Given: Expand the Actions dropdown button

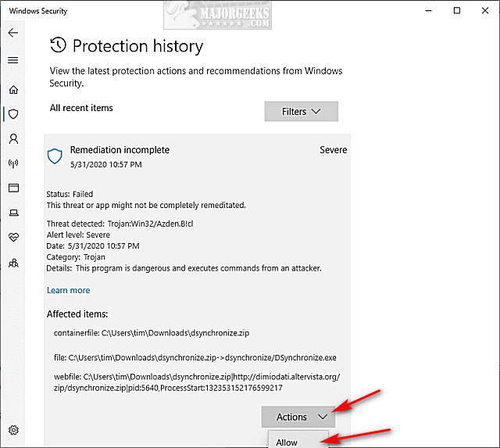Looking at the screenshot, I should tap(298, 417).
